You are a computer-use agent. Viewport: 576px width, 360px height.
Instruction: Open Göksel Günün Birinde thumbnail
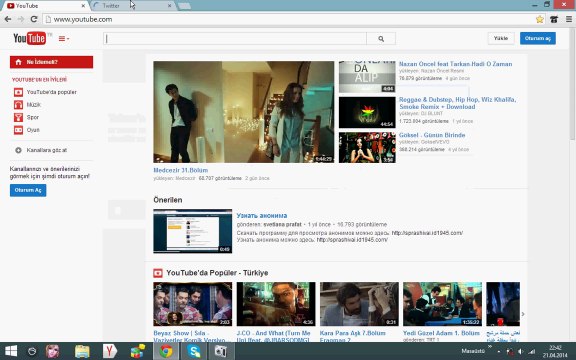(x=367, y=147)
